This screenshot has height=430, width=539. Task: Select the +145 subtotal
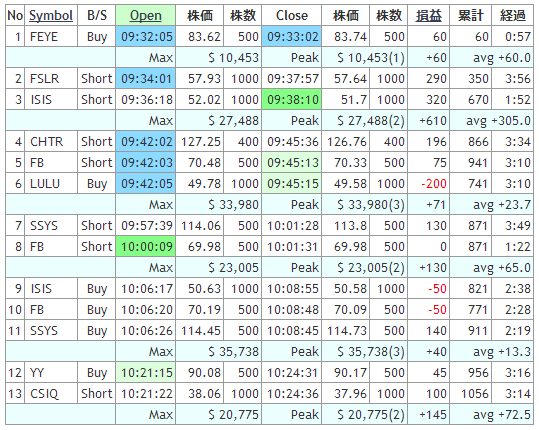tap(433, 415)
